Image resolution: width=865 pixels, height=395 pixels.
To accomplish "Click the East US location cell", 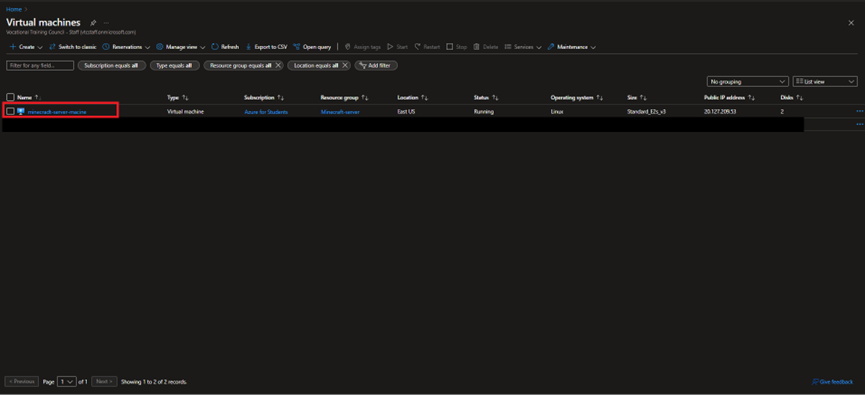I will pos(407,111).
